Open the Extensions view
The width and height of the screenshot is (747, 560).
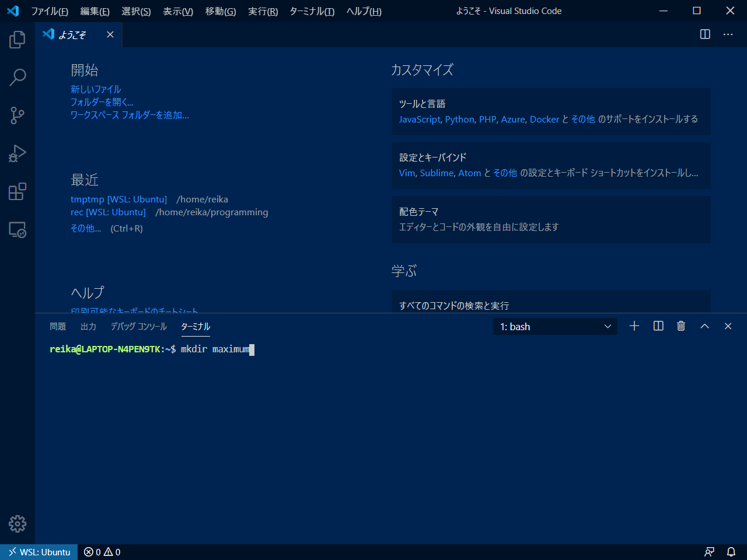(17, 191)
